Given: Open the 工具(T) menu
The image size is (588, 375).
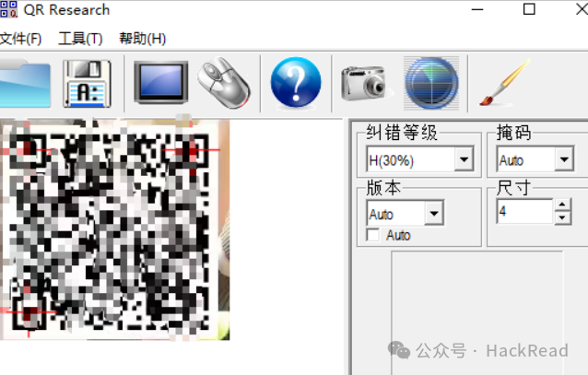Looking at the screenshot, I should point(80,39).
